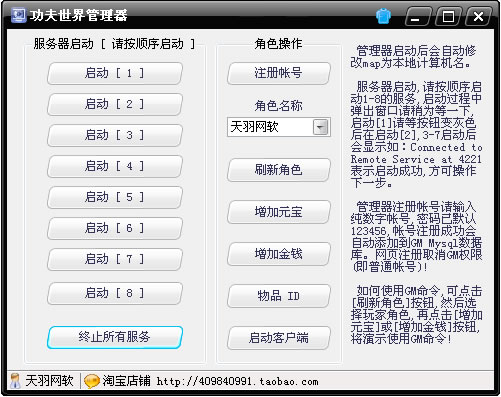Click the 注册帐号 register account button
The width and height of the screenshot is (501, 397).
pyautogui.click(x=279, y=73)
